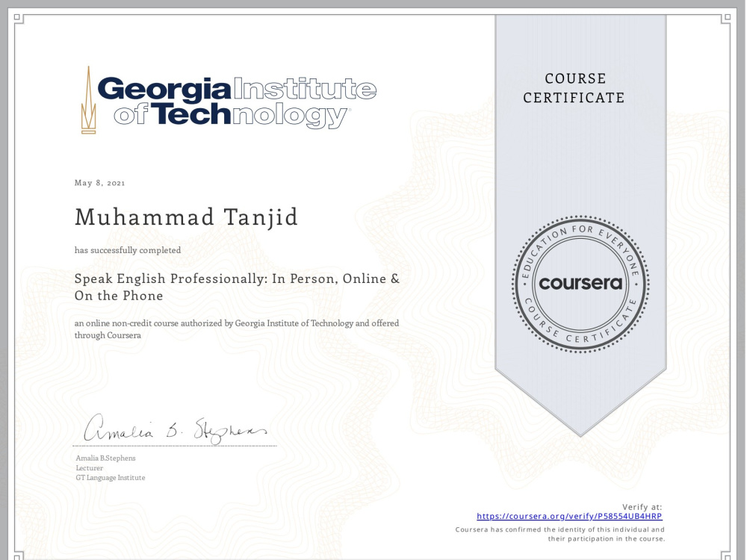
Task: Click 'has successfully completed' text
Action: click(x=128, y=250)
